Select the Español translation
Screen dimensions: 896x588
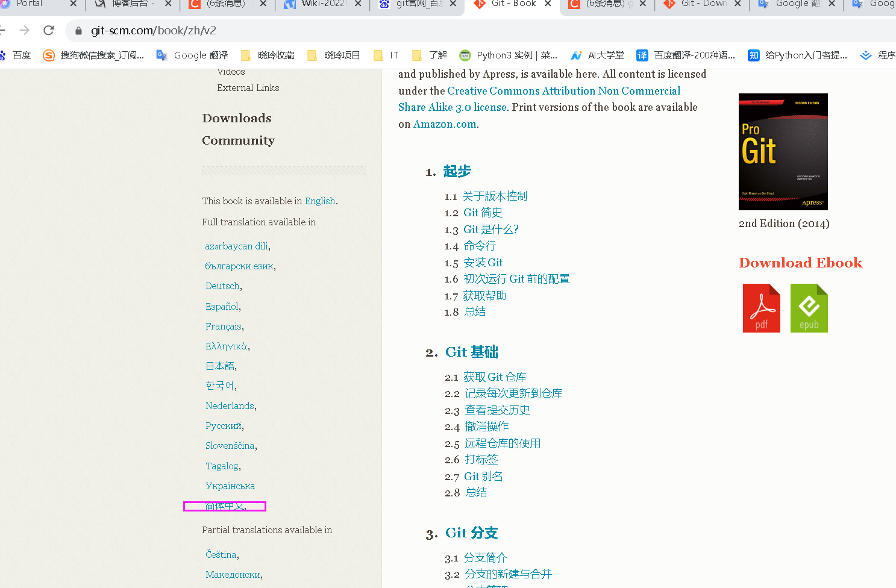pyautogui.click(x=222, y=307)
